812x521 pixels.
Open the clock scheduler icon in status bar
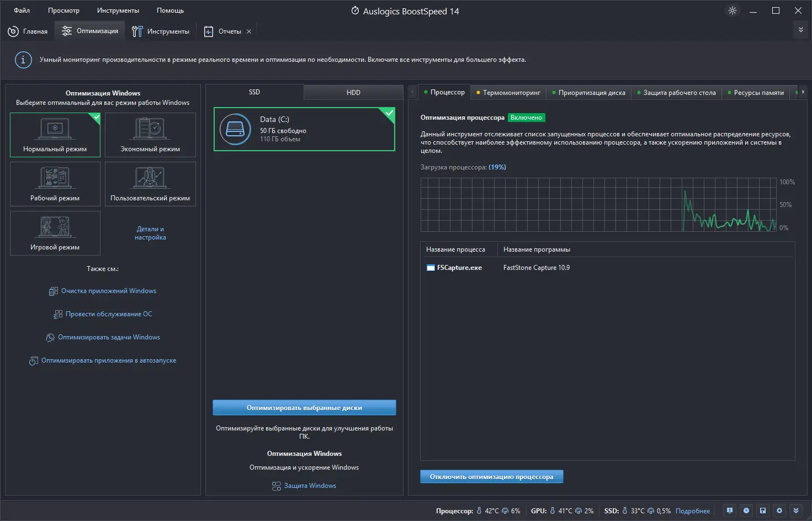(746, 511)
